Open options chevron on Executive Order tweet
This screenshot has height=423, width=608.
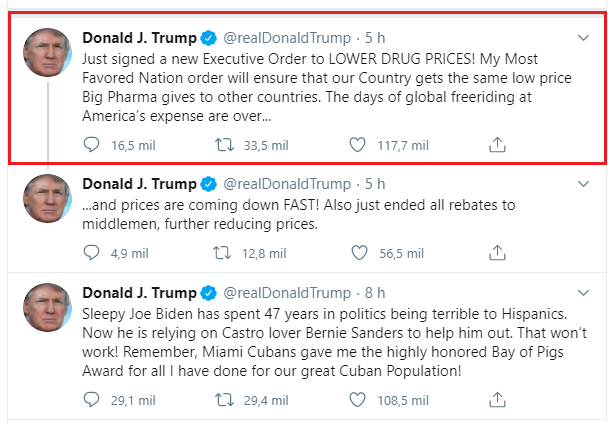[x=584, y=38]
